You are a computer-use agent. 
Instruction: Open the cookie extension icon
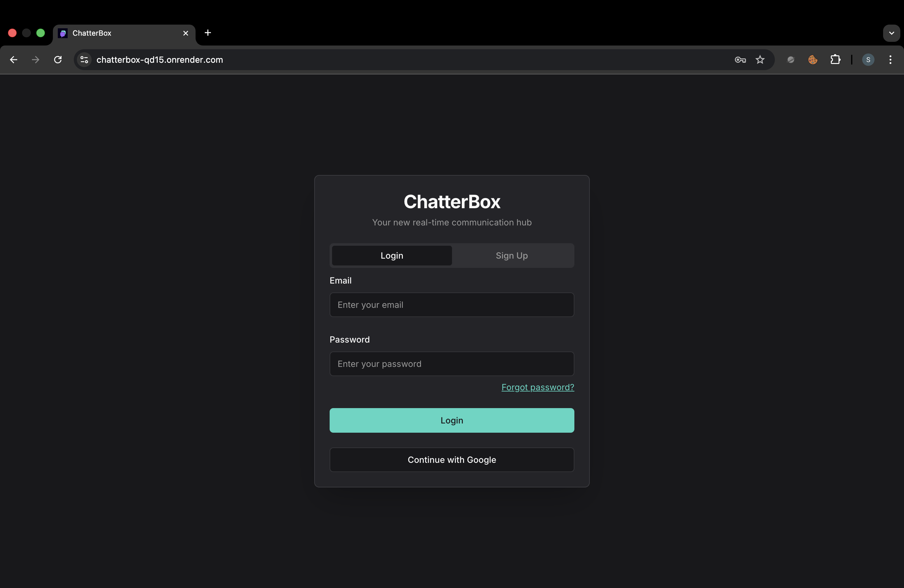[x=812, y=60]
